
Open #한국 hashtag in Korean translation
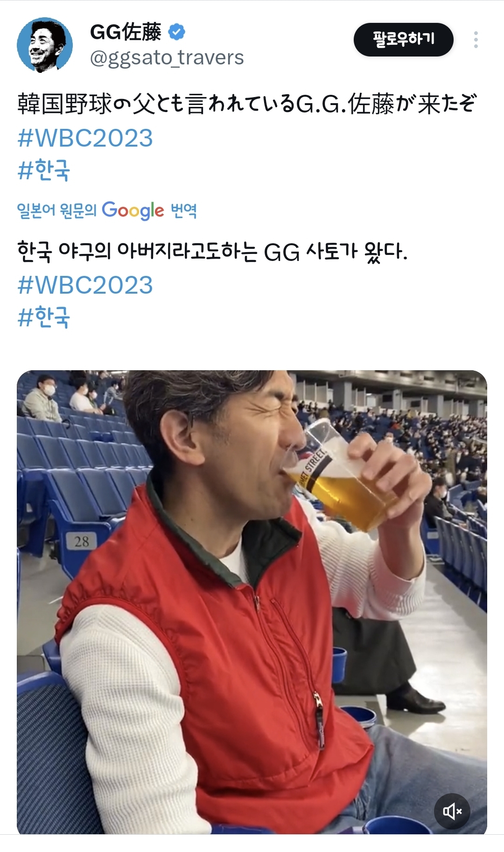[43, 317]
